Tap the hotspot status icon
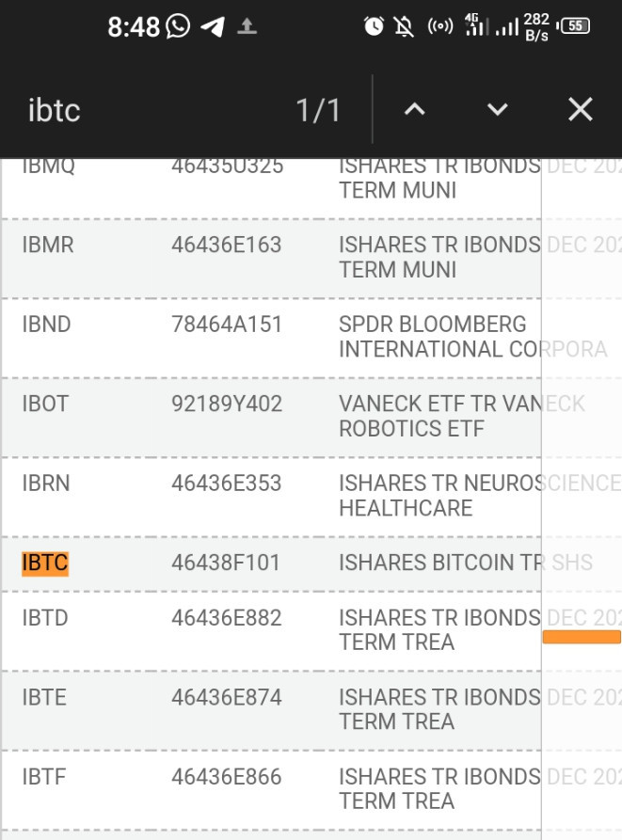The image size is (622, 840). [x=440, y=25]
